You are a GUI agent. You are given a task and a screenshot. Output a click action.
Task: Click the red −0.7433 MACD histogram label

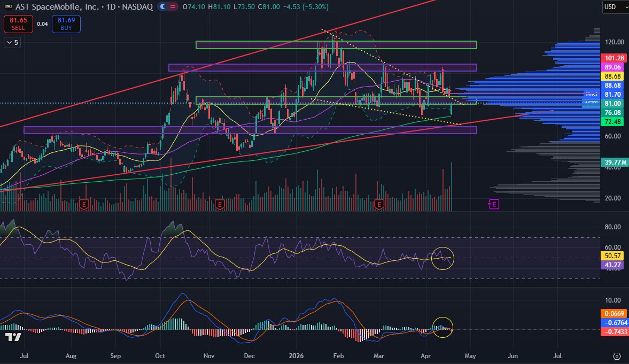pos(615,332)
